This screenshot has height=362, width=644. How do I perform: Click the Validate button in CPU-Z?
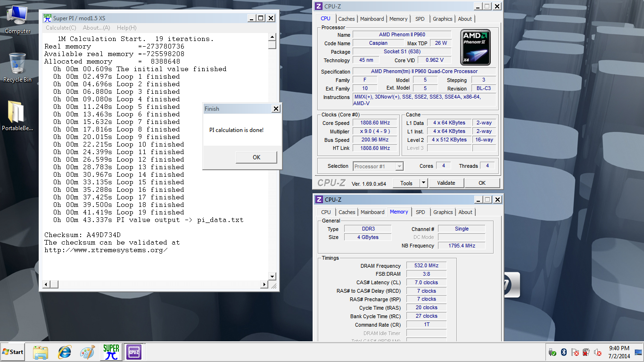446,183
